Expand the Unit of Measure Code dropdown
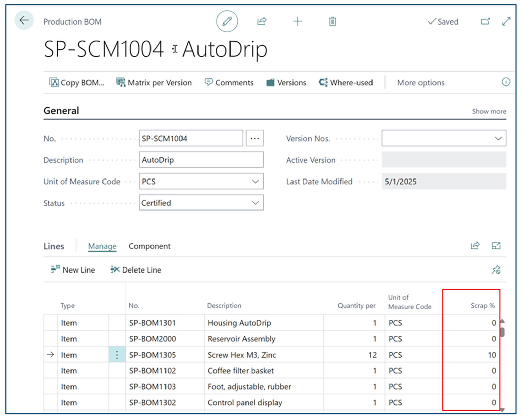This screenshot has height=420, width=523. [x=255, y=182]
